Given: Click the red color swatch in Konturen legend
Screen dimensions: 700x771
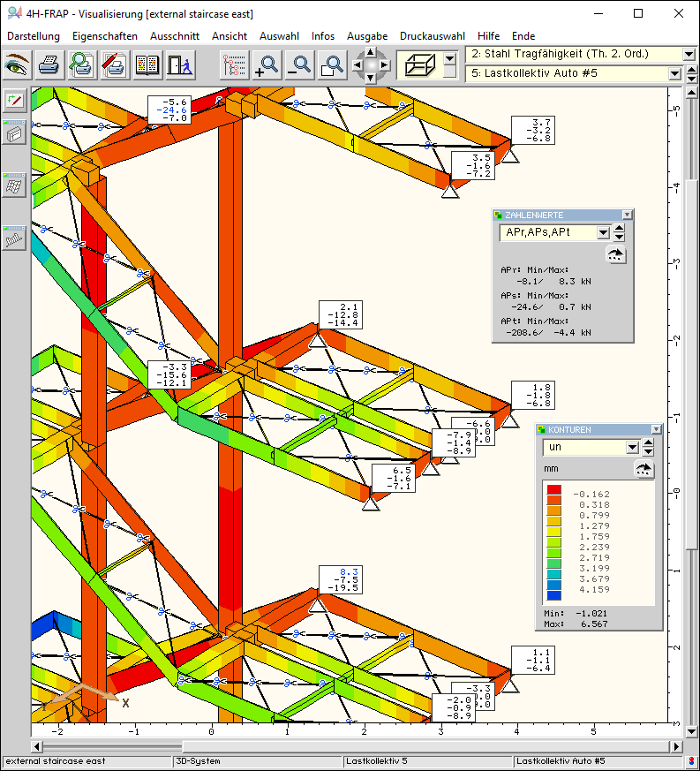Looking at the screenshot, I should pyautogui.click(x=553, y=490).
